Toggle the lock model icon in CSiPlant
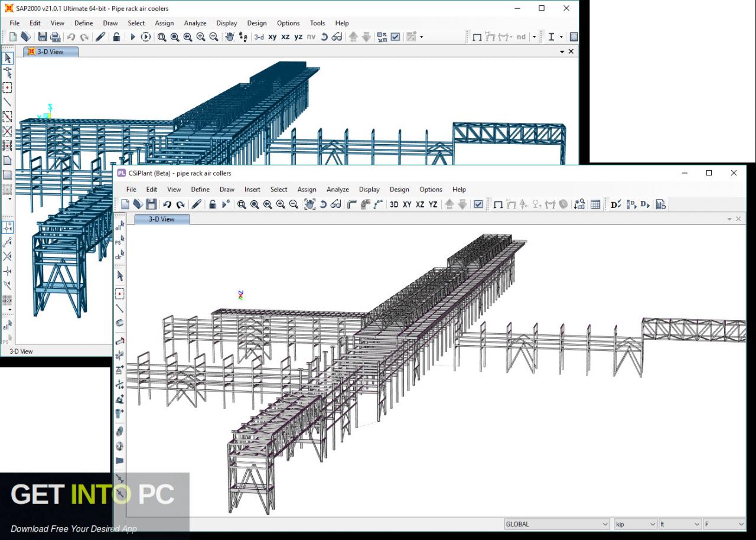This screenshot has width=756, height=540. (x=213, y=204)
